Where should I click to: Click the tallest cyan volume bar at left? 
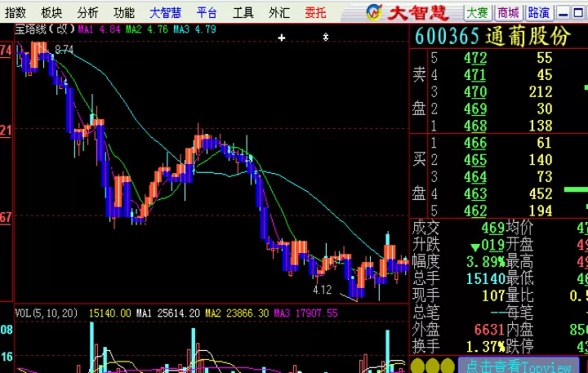92,347
